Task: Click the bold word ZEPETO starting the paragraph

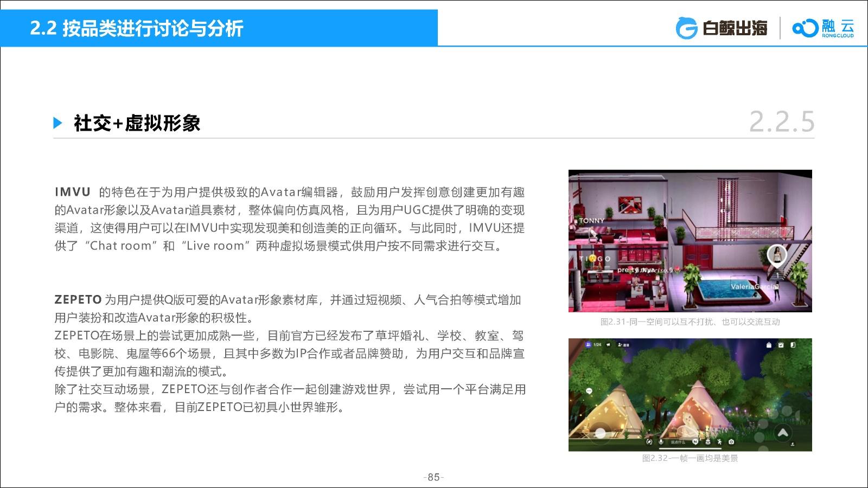Action: click(78, 299)
